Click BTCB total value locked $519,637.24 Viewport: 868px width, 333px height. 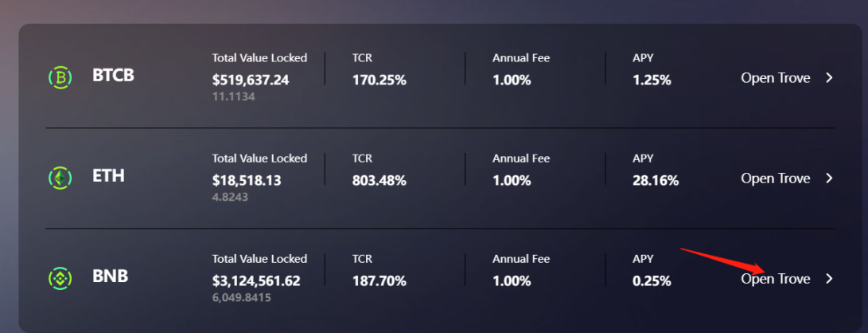point(251,80)
